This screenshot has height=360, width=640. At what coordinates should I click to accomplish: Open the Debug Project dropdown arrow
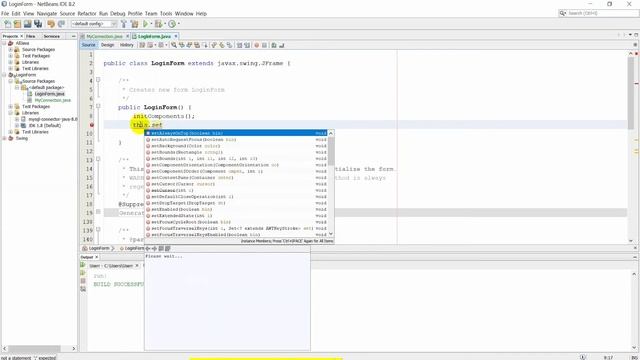164,24
